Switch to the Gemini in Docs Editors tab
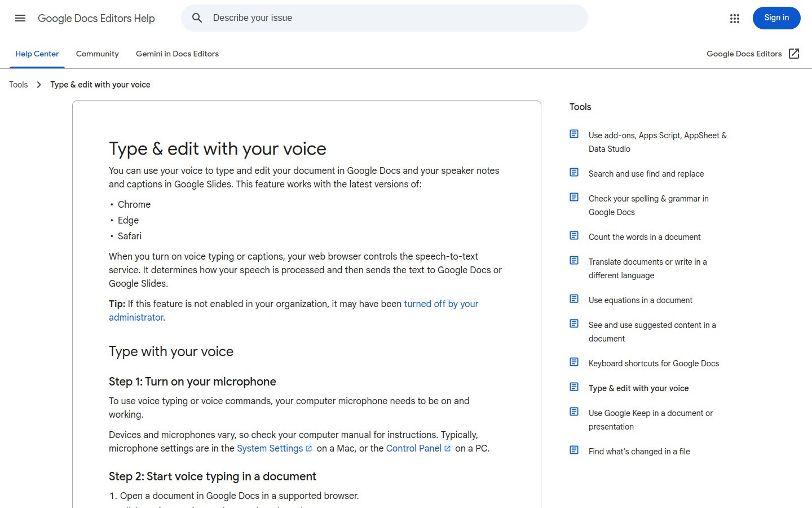This screenshot has width=812, height=508. click(177, 54)
